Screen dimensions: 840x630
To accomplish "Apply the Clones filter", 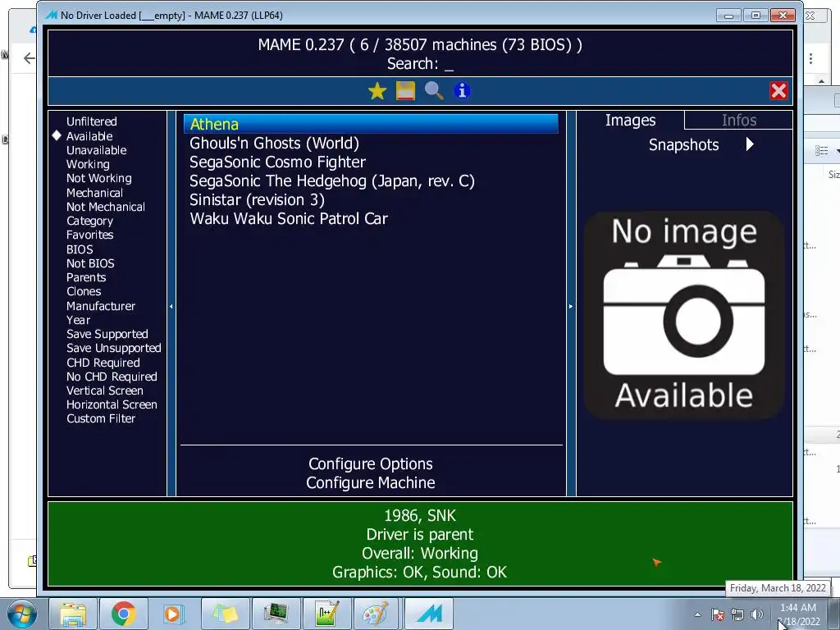I will [84, 291].
